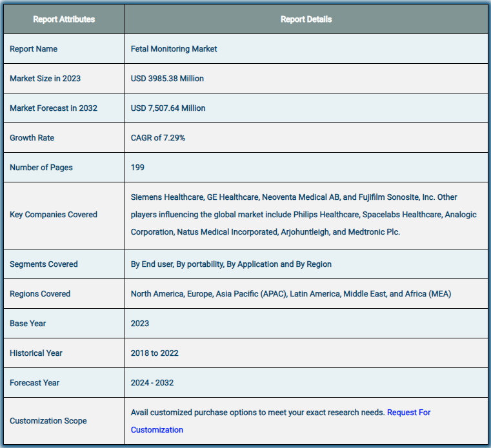Click the Regions Covered label

point(40,294)
